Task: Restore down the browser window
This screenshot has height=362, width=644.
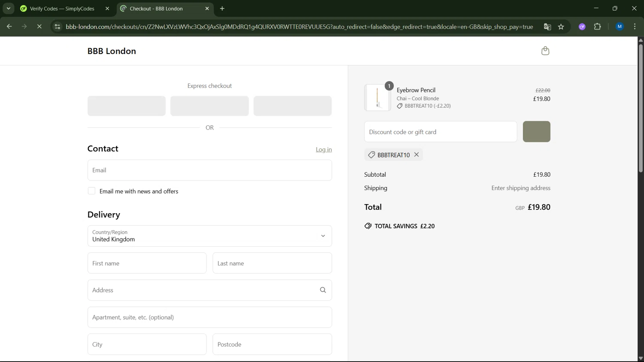Action: (x=615, y=9)
